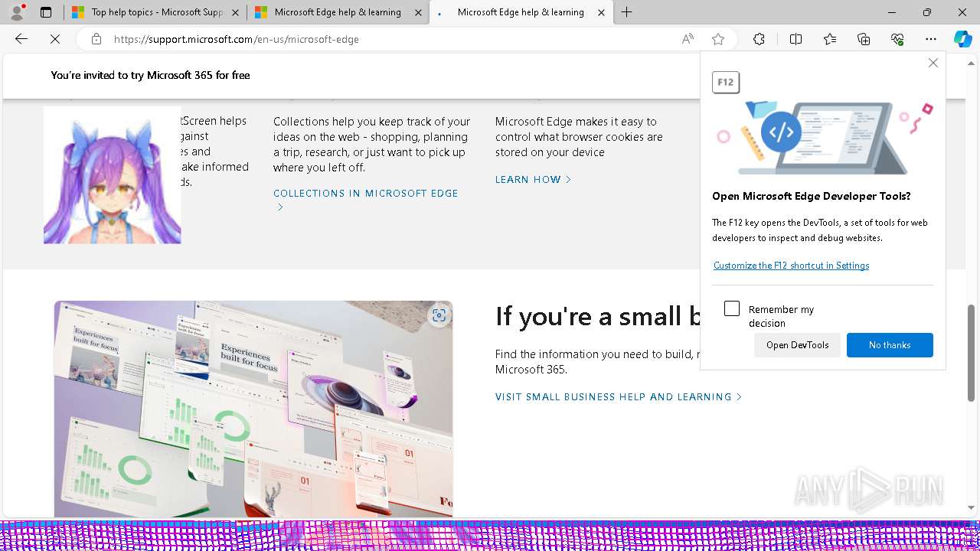Click the Open DevTools button
This screenshot has height=551, width=980.
[x=797, y=345]
